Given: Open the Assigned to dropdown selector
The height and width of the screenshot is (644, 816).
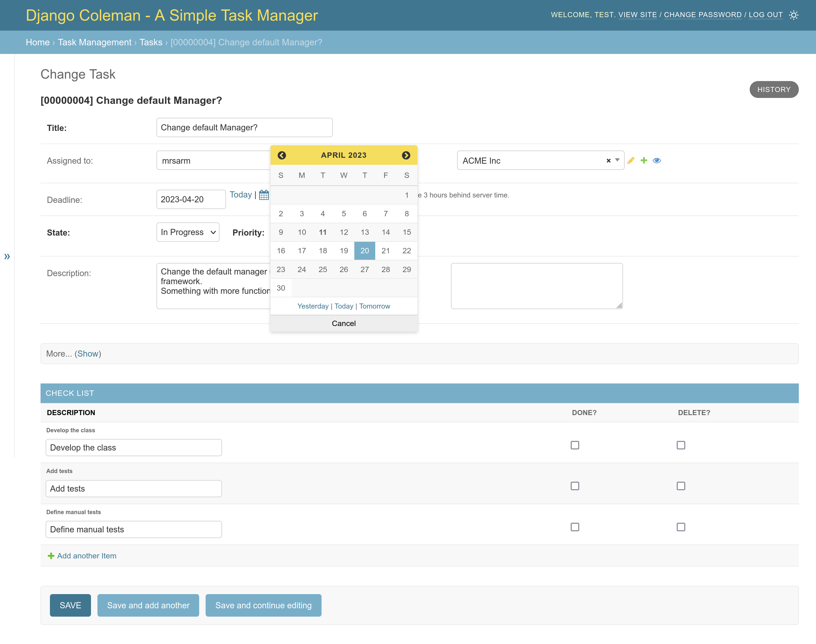Looking at the screenshot, I should coord(213,160).
